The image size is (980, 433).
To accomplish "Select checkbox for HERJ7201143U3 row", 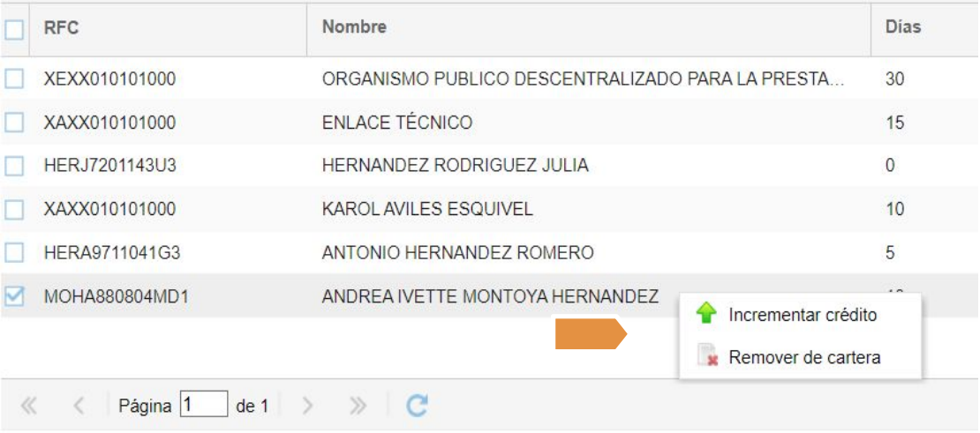I will 14,166.
